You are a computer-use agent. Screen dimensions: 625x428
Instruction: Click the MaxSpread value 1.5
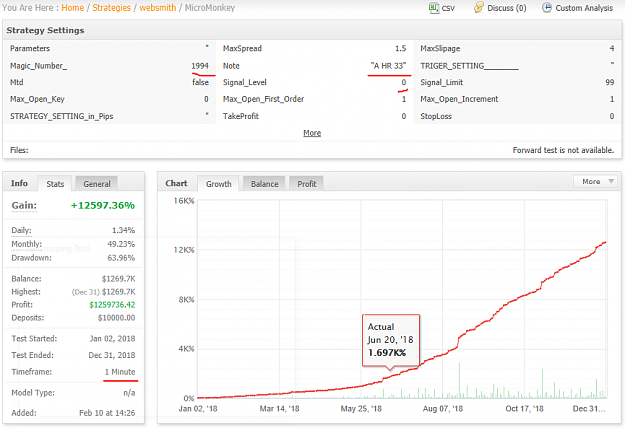pyautogui.click(x=401, y=49)
